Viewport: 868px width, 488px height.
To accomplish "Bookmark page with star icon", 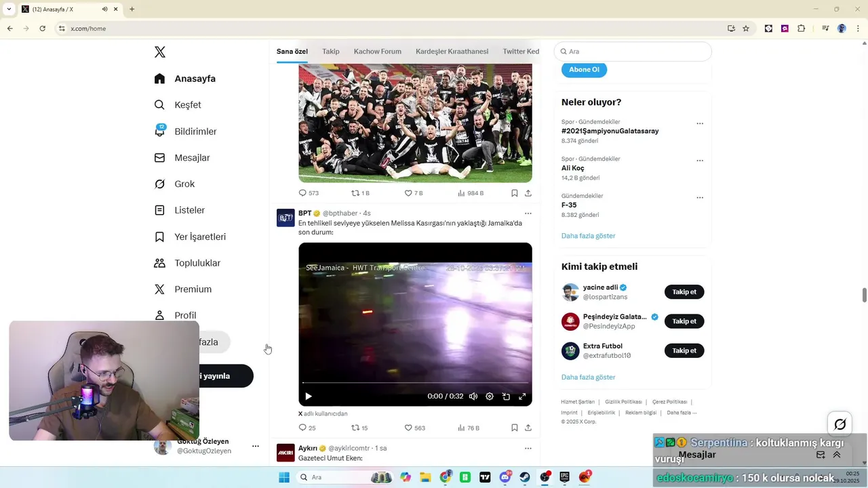I will [746, 28].
